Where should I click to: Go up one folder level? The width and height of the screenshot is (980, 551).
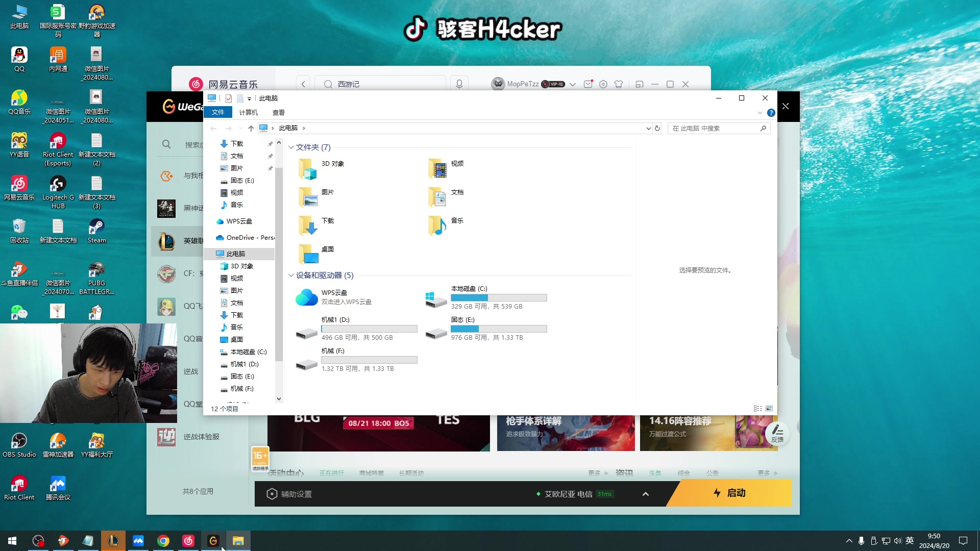click(251, 128)
